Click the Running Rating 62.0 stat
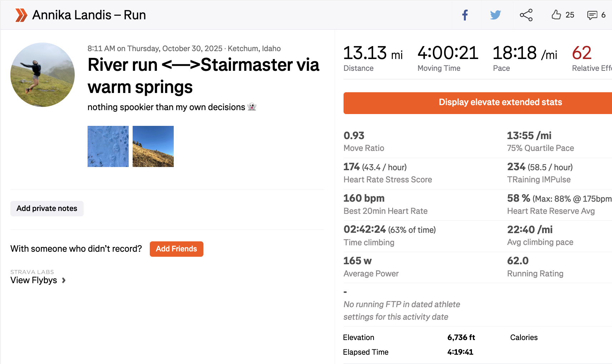The image size is (612, 364). (x=518, y=261)
